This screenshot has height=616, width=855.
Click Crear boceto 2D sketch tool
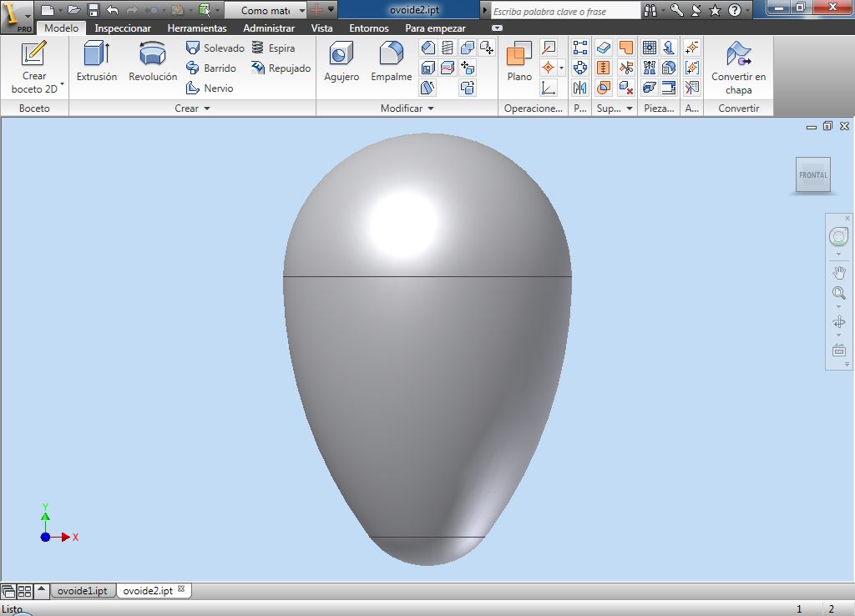[x=33, y=68]
